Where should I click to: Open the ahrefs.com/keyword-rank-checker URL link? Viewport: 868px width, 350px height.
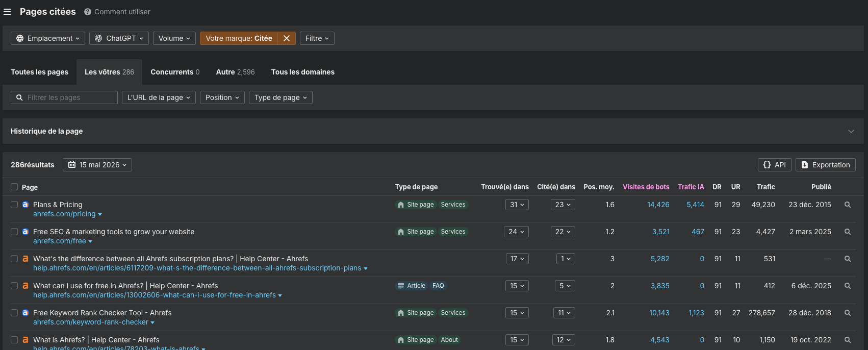(91, 322)
